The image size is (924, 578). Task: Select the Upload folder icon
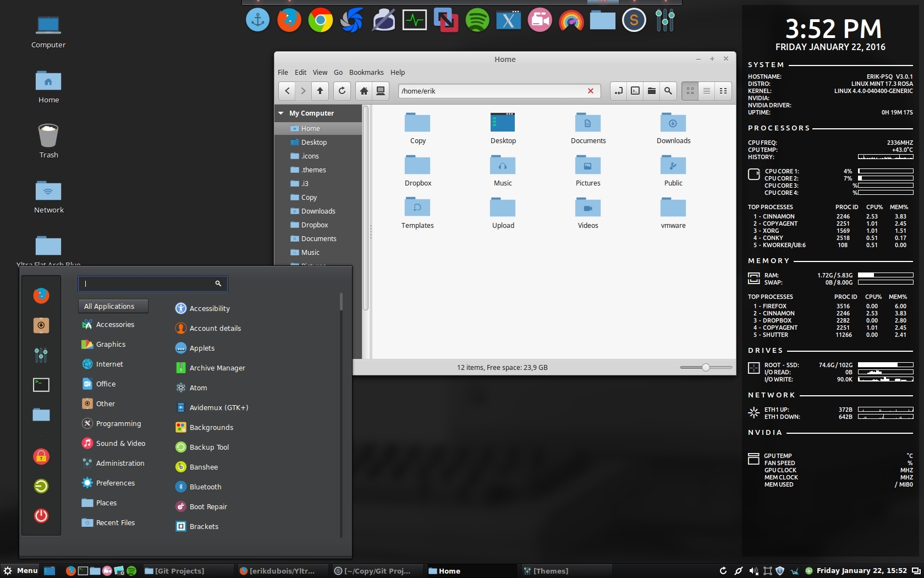[503, 213]
